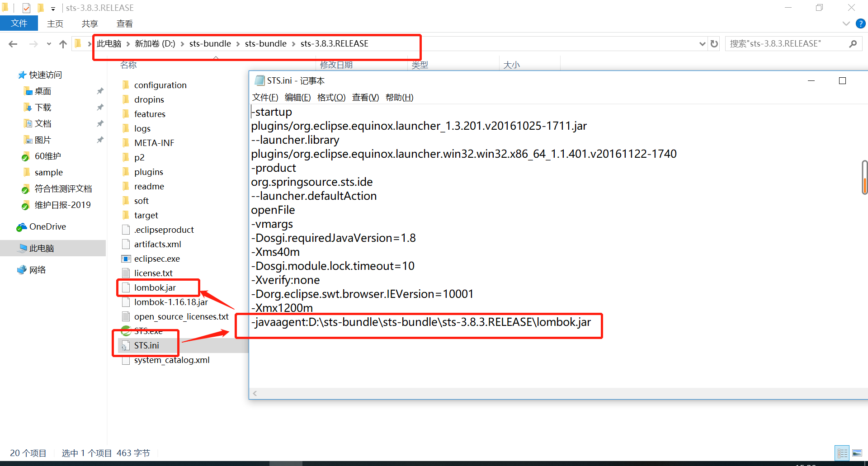Screen dimensions: 868x466
Task: Select the plugins folder
Action: [148, 172]
